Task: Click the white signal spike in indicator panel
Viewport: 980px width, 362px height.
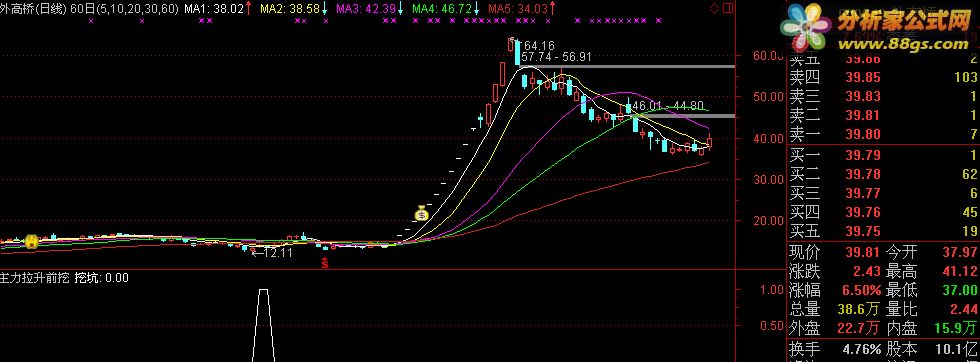Action: coord(264,325)
